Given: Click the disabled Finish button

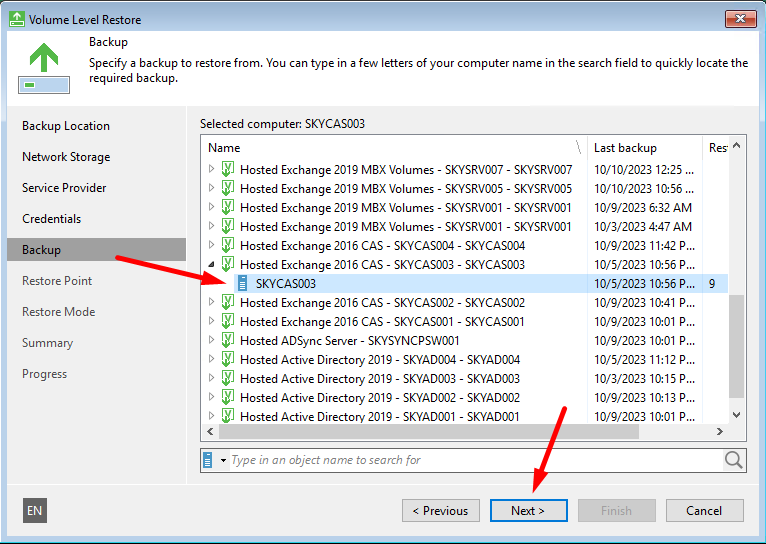Looking at the screenshot, I should [617, 511].
